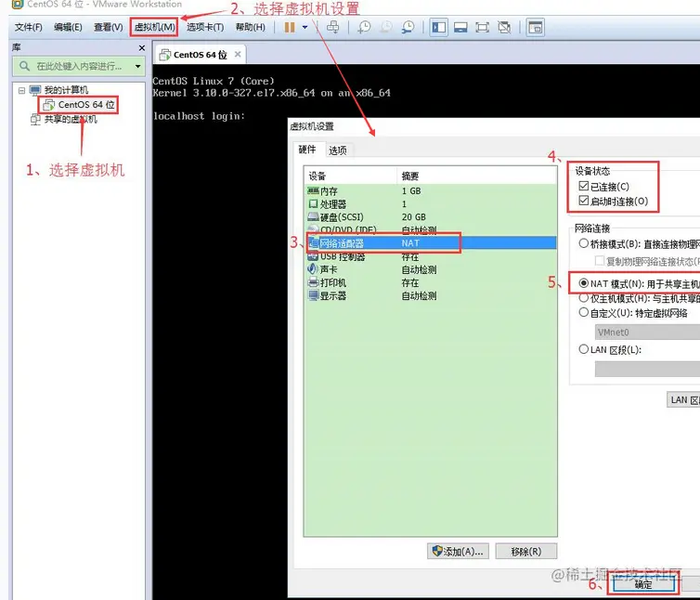Click the '20 GB' hard disk summary cell
Viewport: 700px width, 600px height.
[x=414, y=217]
